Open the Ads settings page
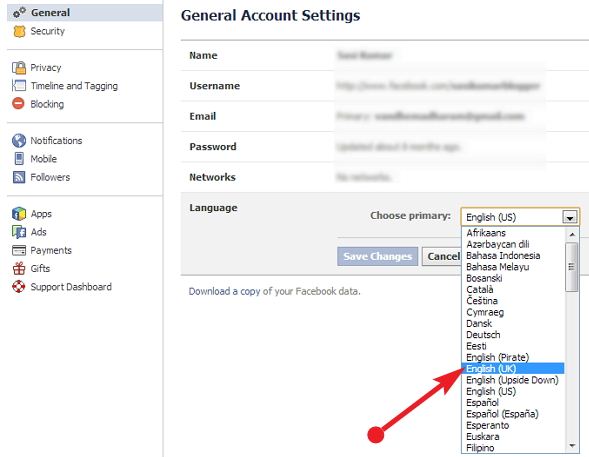589x457 pixels. point(39,232)
